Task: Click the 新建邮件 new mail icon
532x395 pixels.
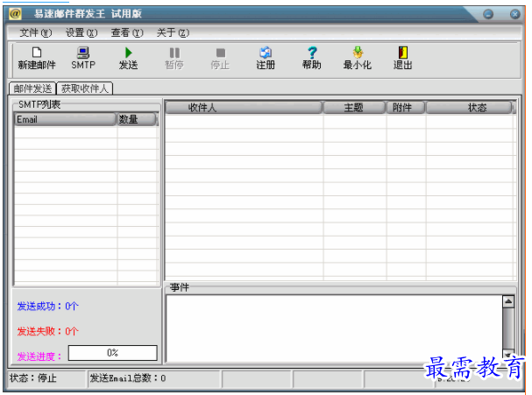Action: click(x=37, y=58)
